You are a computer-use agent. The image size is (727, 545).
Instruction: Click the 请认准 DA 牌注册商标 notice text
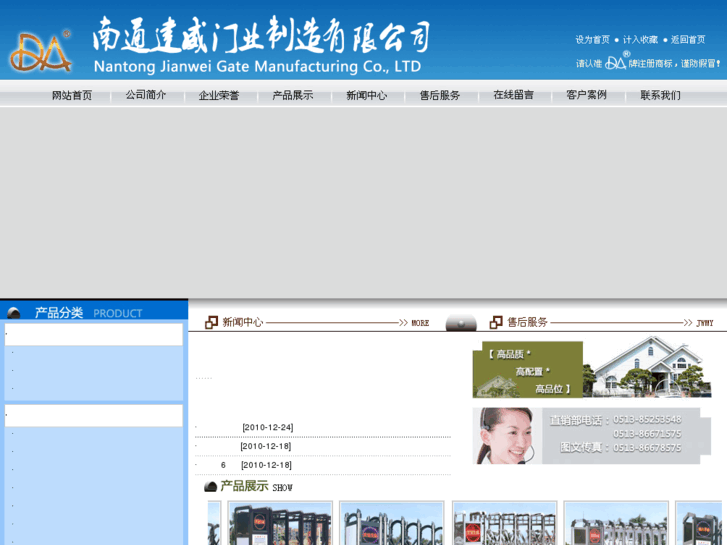[x=648, y=62]
